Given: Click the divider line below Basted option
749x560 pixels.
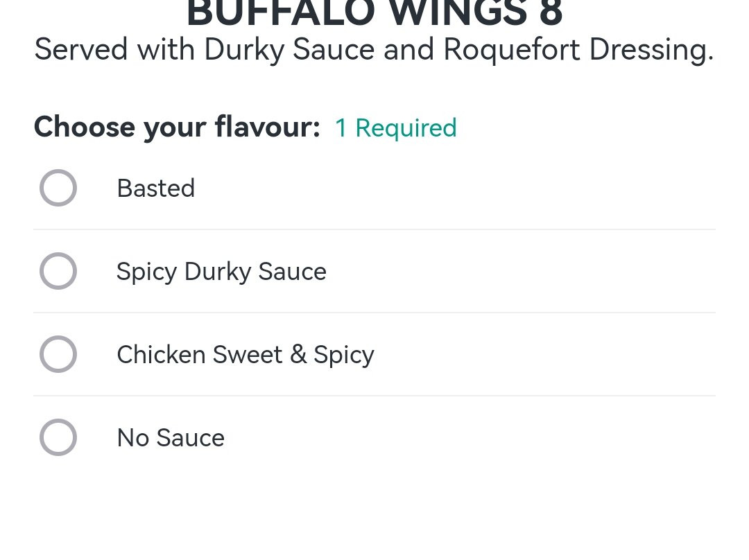Looking at the screenshot, I should click(x=374, y=229).
